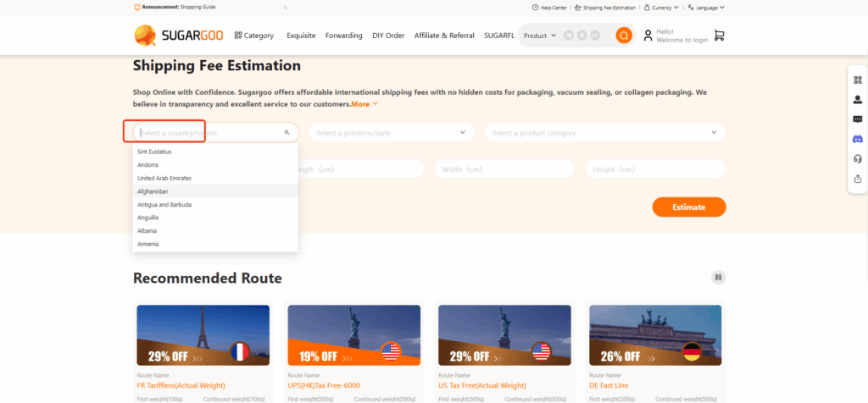This screenshot has height=403, width=868.
Task: Open the shopping cart
Action: (720, 36)
